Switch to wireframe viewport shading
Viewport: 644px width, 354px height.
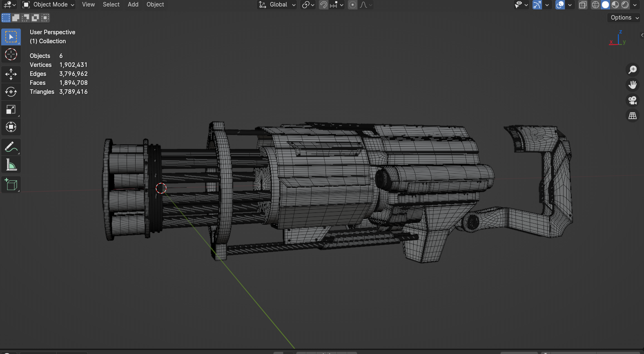(x=595, y=5)
